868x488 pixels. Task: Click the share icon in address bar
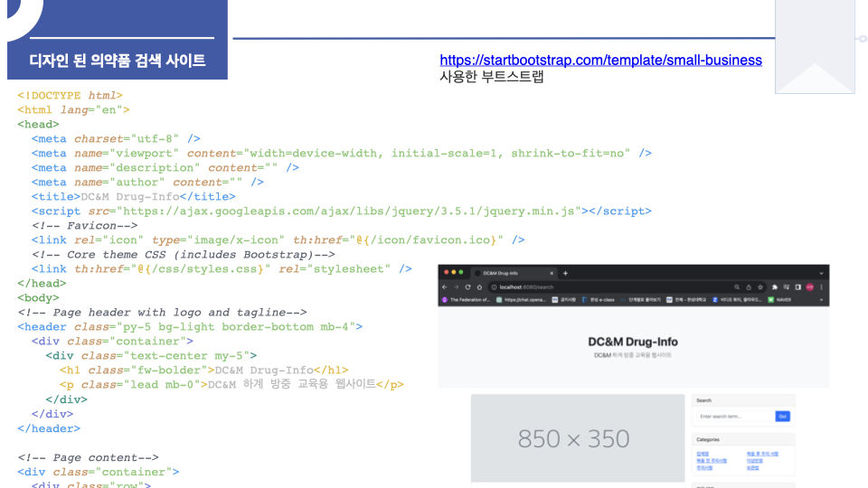tap(749, 287)
